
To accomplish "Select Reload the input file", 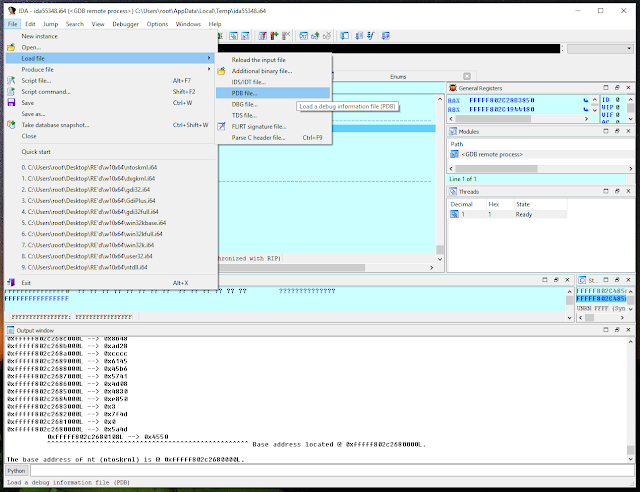I will (x=273, y=60).
